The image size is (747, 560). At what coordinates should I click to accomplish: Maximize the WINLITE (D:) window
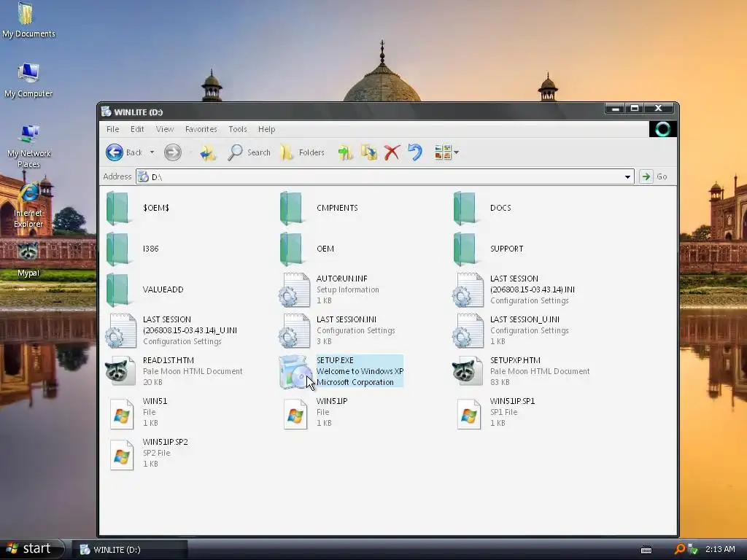point(635,109)
